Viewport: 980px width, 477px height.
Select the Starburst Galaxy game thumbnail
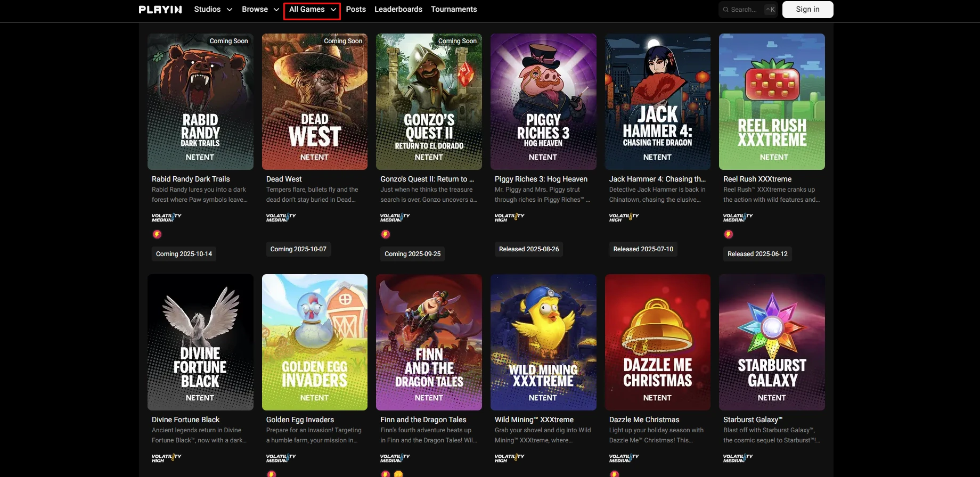coord(772,342)
